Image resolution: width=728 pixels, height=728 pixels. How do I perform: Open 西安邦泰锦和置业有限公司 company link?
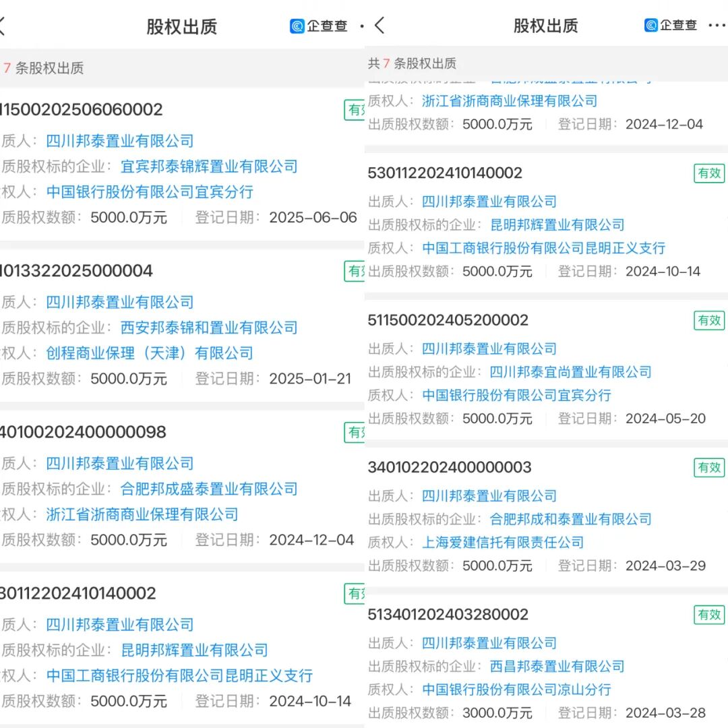point(209,328)
